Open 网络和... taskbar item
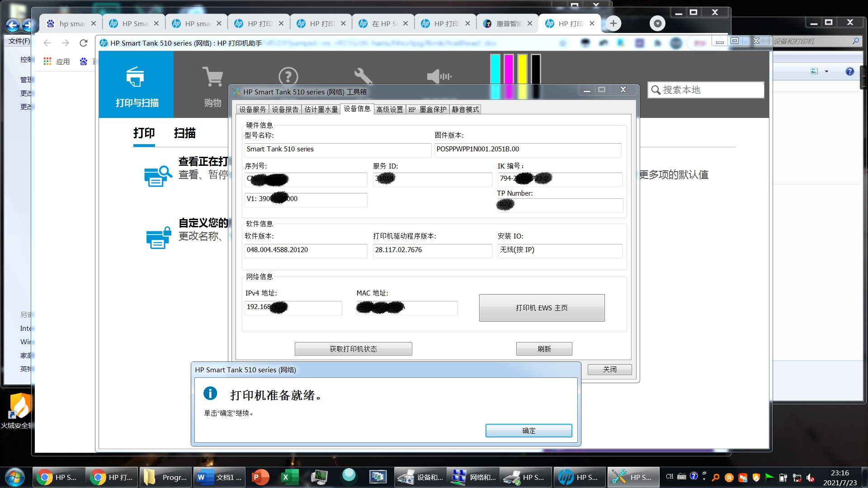The width and height of the screenshot is (868, 488). pyautogui.click(x=474, y=477)
